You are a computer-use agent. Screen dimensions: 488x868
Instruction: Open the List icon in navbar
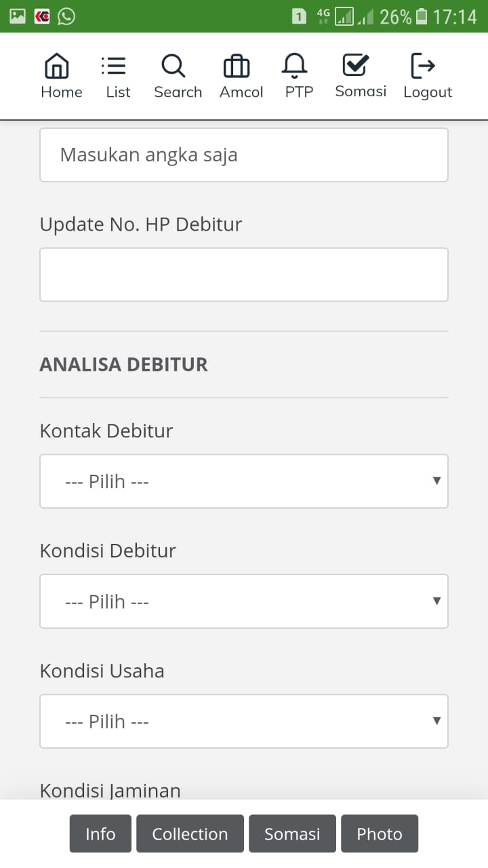tap(113, 66)
